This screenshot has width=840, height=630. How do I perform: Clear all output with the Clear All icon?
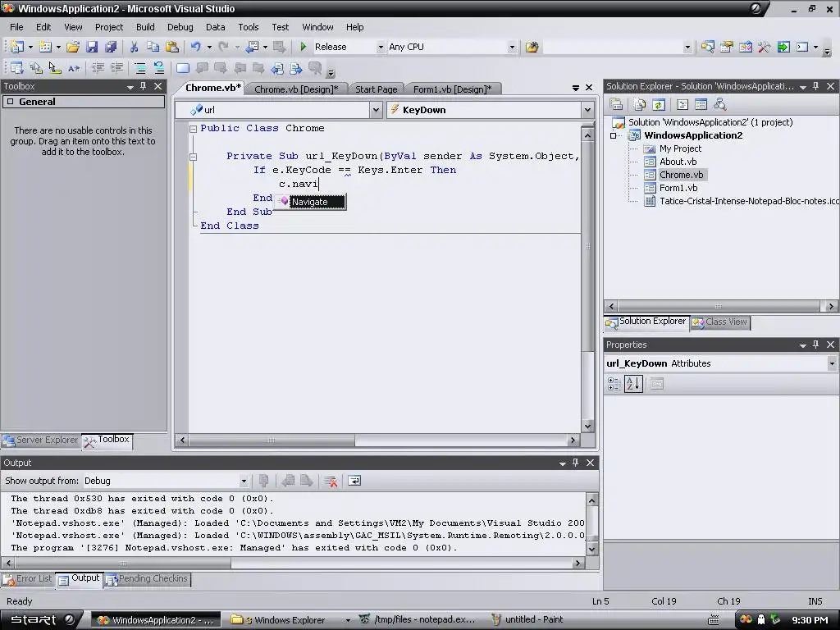[x=331, y=481]
